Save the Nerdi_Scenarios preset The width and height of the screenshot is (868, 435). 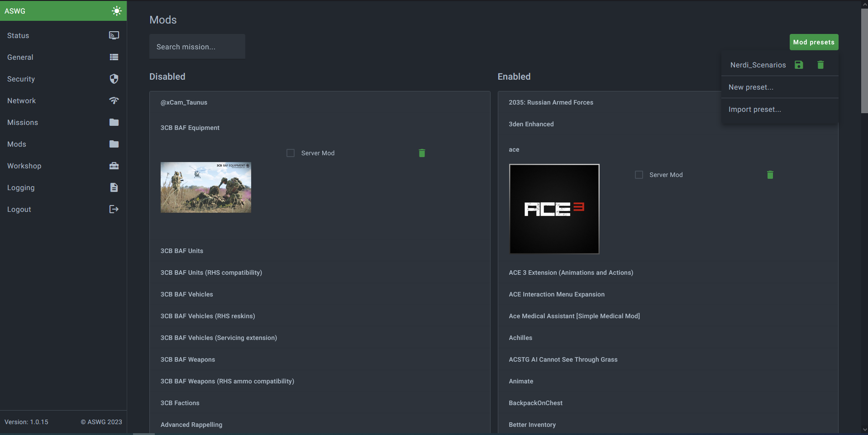tap(799, 65)
